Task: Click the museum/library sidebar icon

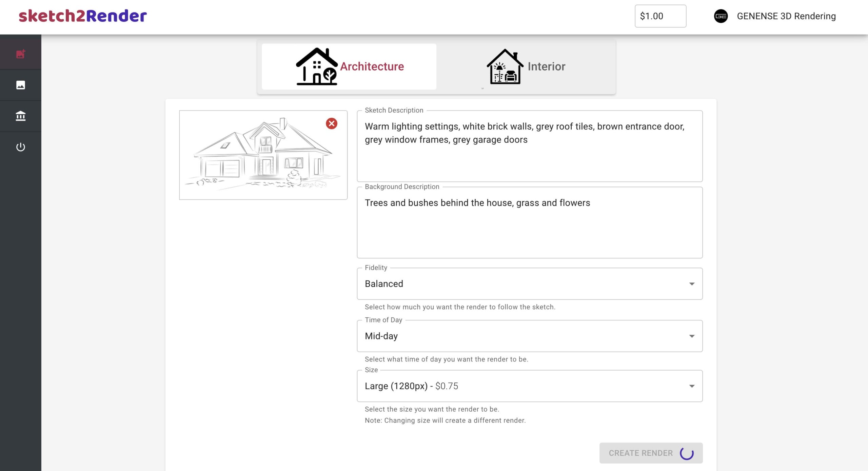Action: (20, 116)
